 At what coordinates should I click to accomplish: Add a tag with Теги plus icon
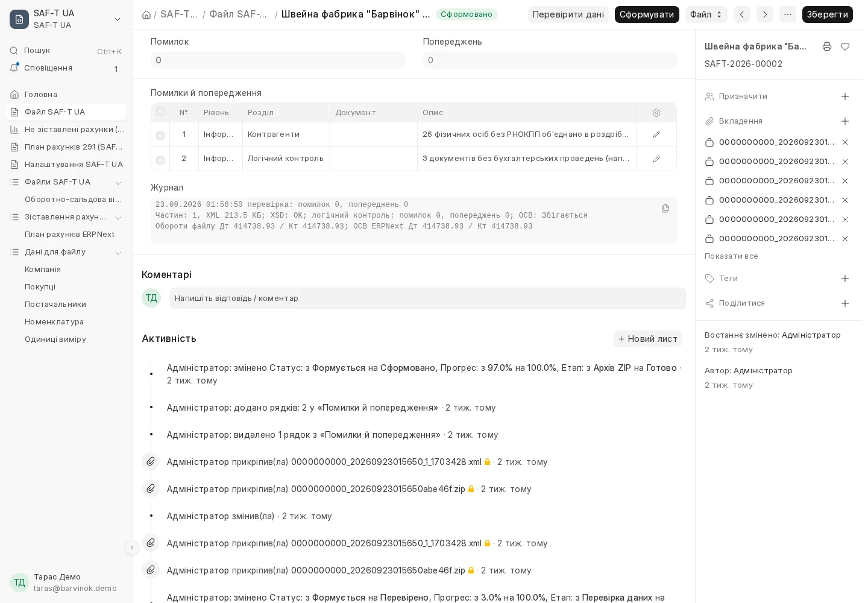tap(845, 279)
